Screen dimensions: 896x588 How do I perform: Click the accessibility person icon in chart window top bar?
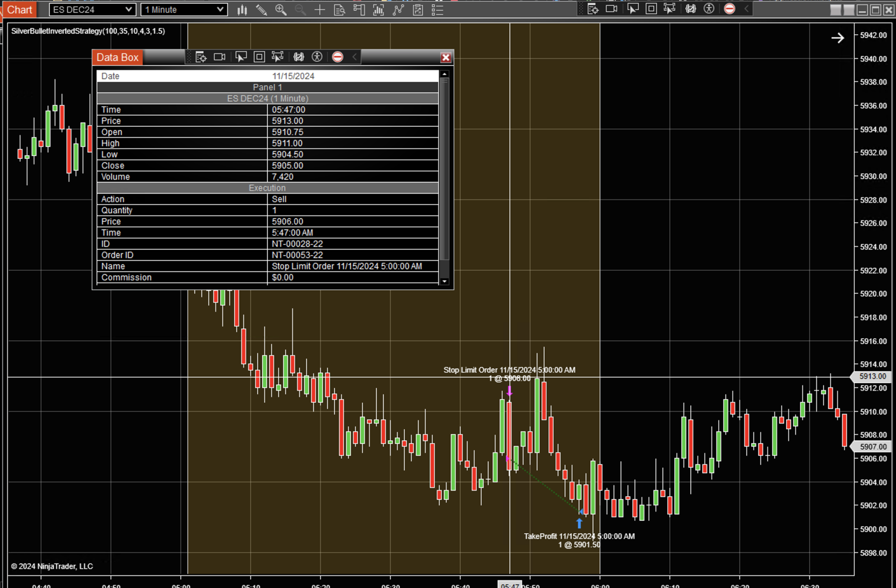click(x=709, y=9)
